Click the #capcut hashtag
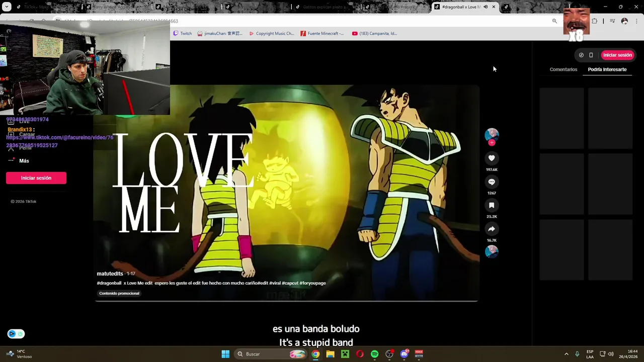Viewport: 644px width, 362px height. click(290, 283)
